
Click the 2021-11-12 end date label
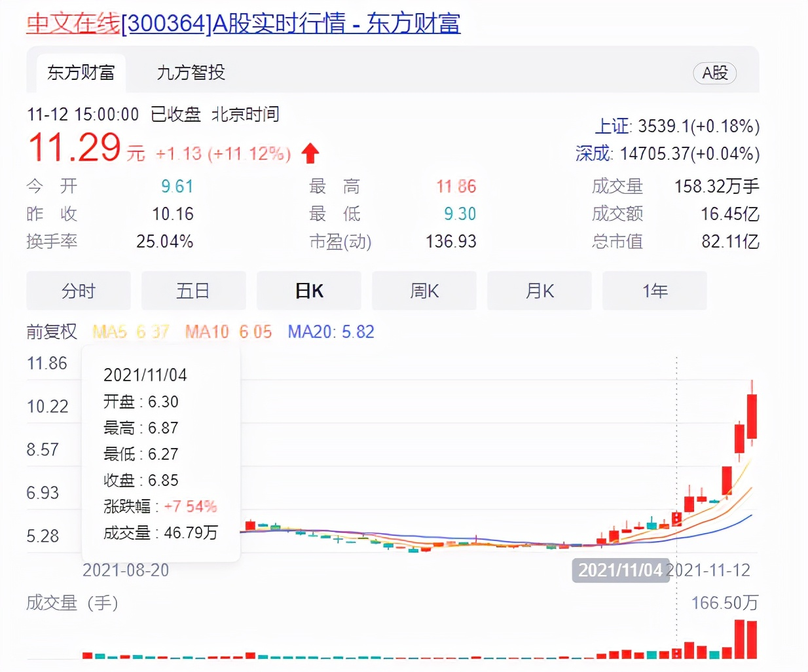[710, 570]
